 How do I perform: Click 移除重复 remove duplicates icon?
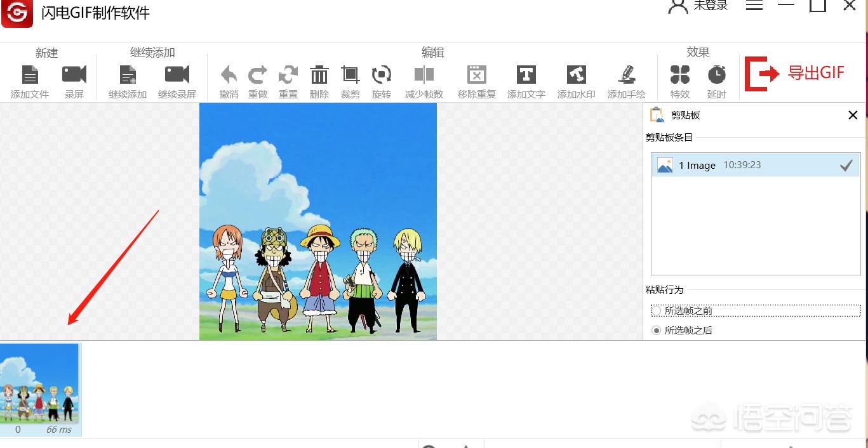[x=476, y=76]
